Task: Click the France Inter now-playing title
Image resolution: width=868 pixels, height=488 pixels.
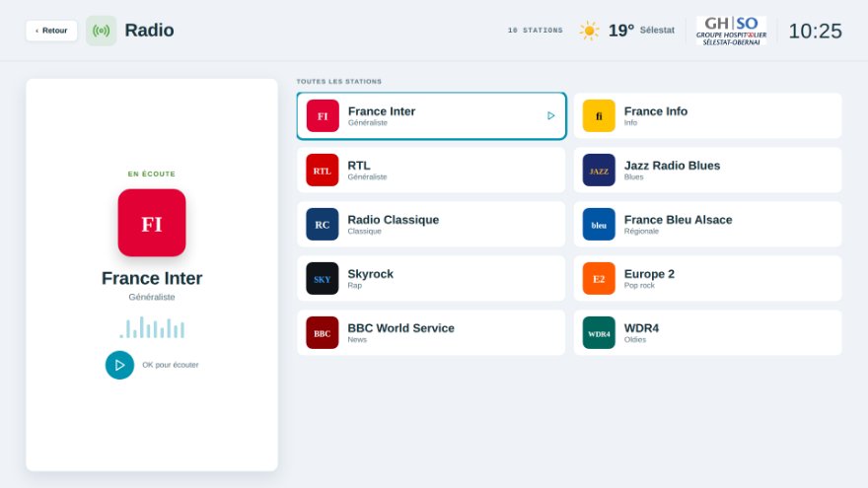Action: pyautogui.click(x=152, y=278)
